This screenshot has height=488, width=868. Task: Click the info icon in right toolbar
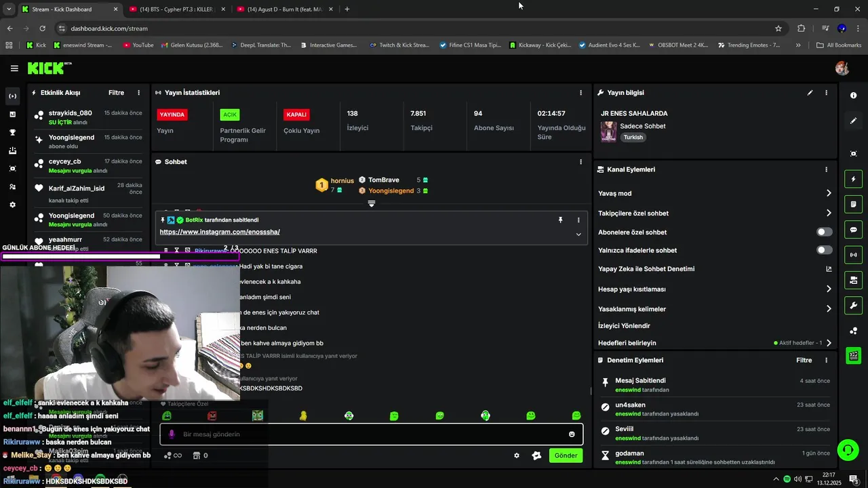(x=853, y=96)
